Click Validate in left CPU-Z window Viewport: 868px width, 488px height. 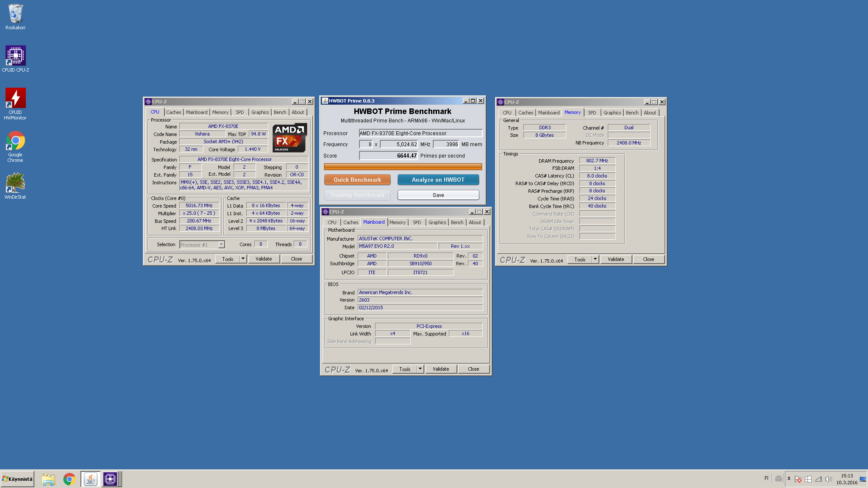click(264, 259)
